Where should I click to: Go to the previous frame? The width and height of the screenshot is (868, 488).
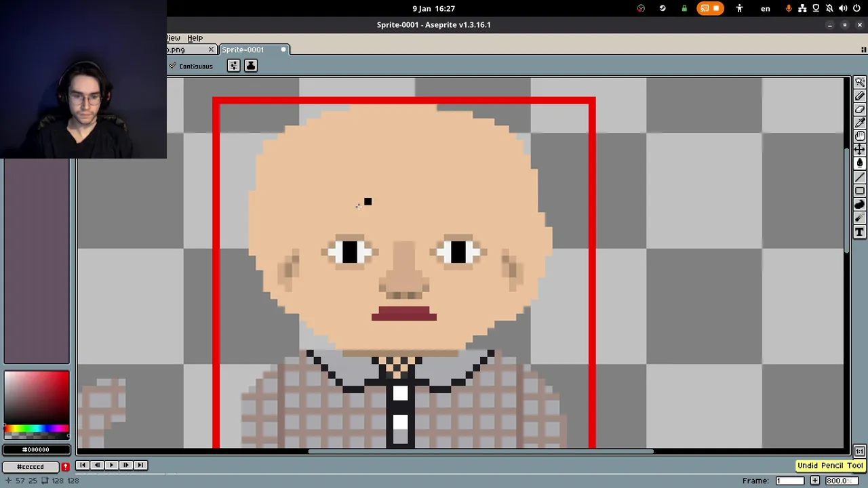click(x=97, y=465)
